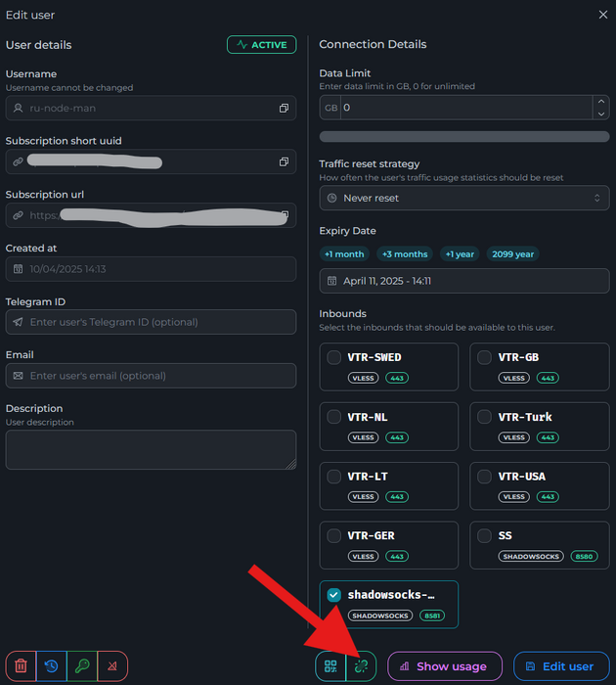Click the blue history reset usage icon

click(x=51, y=666)
